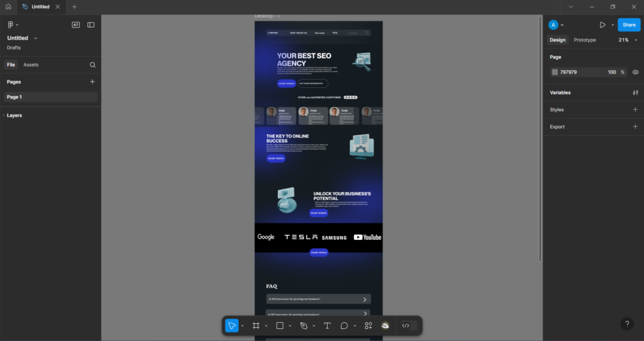Select the Frame tool
The image size is (644, 341).
(256, 325)
